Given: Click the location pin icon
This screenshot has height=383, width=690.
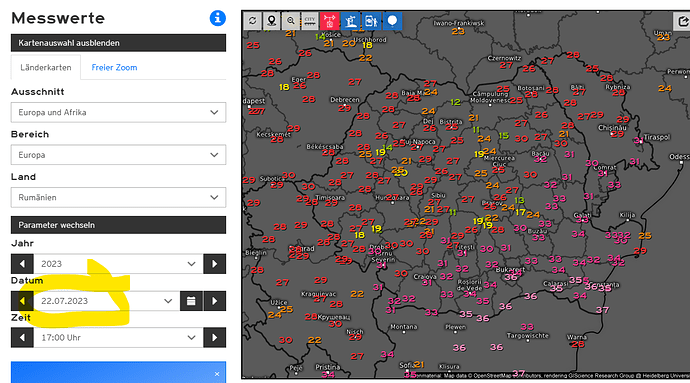Looking at the screenshot, I should click(x=272, y=21).
